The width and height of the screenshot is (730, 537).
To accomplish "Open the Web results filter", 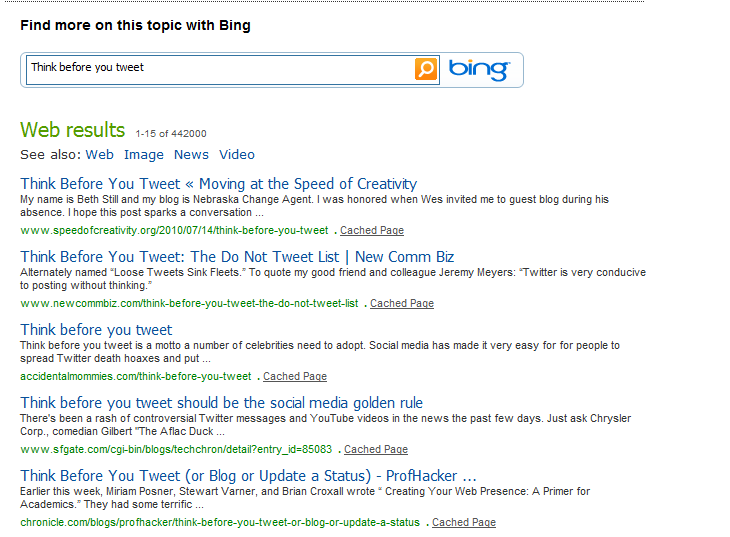I will (x=100, y=155).
